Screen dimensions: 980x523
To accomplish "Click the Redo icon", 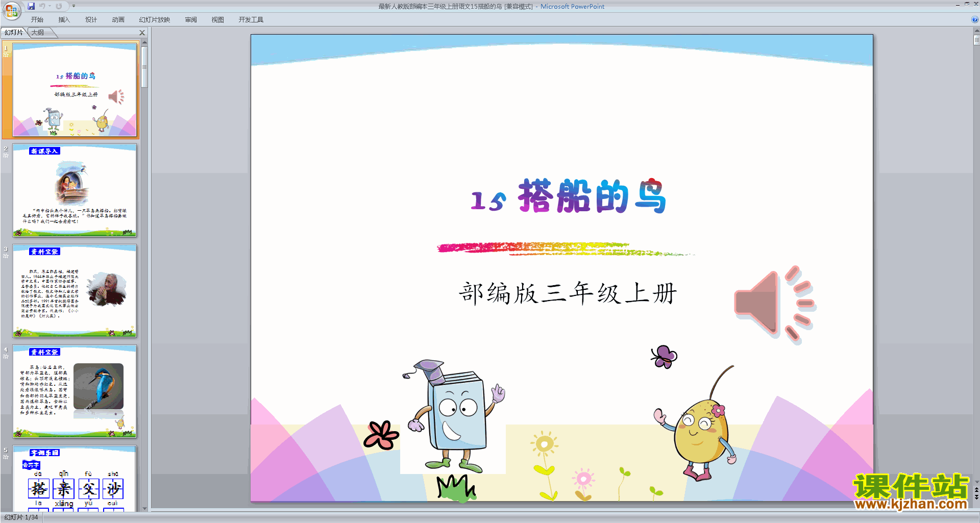I will coord(59,6).
